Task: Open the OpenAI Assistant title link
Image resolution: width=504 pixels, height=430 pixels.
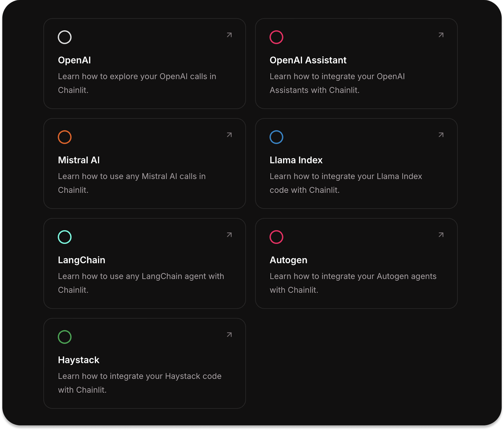Action: tap(308, 60)
